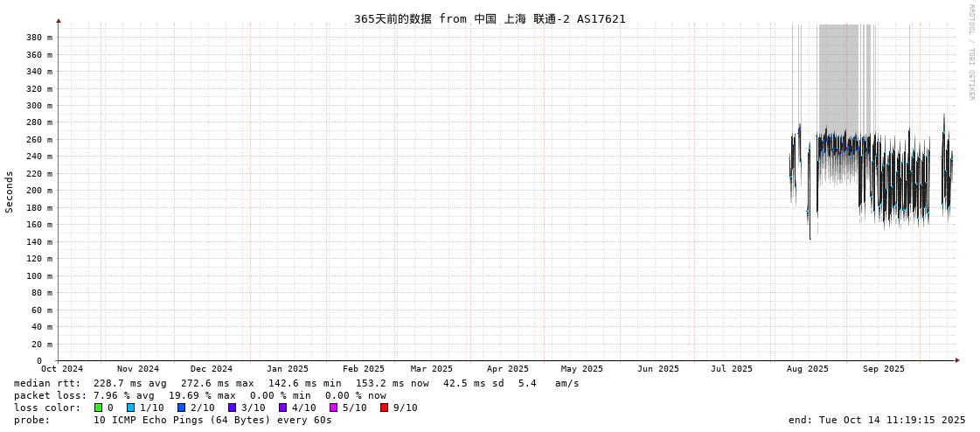
Task: Click the end timestamp text at bottom right
Action: pyautogui.click(x=877, y=420)
